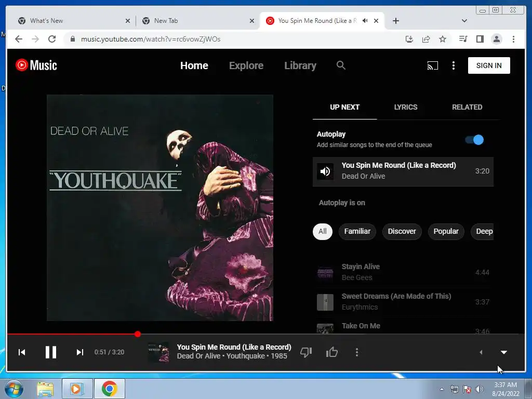Open Dead Or Alive artist link in player bar
The width and height of the screenshot is (532, 399).
click(x=198, y=356)
